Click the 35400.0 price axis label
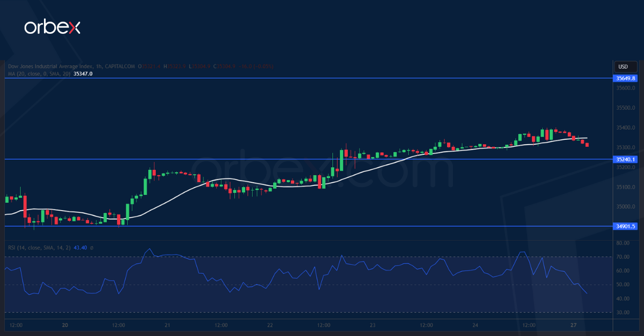This screenshot has width=644, height=336. point(625,128)
